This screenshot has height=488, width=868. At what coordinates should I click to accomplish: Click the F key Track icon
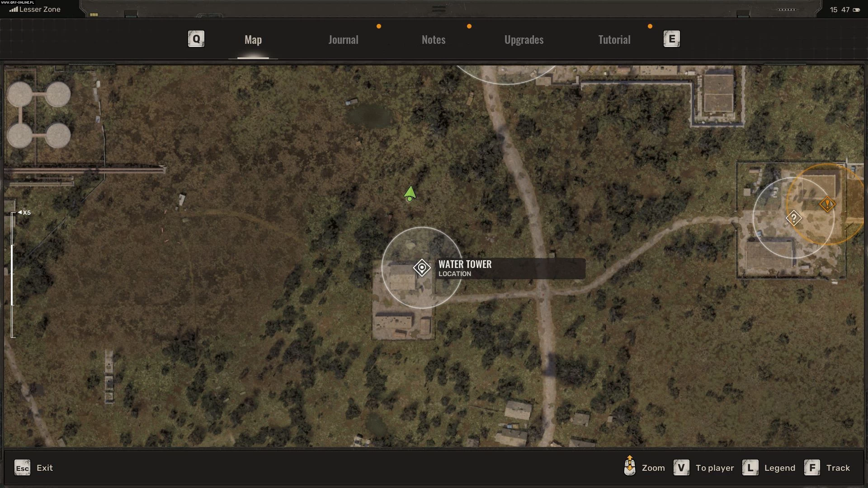(x=812, y=468)
